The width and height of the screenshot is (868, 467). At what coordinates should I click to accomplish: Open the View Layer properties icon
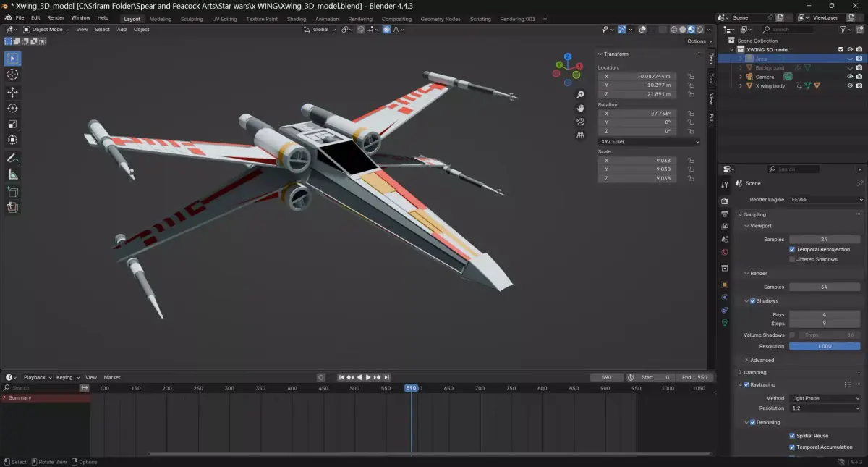724,227
